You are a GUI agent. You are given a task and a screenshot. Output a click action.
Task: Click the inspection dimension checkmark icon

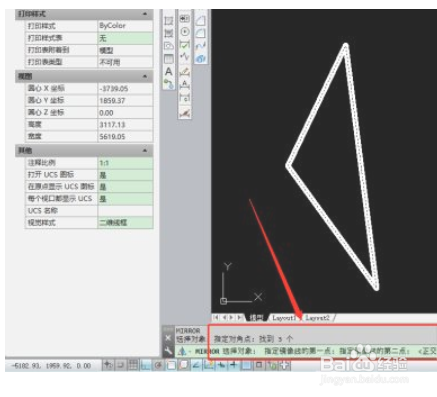coord(185,44)
